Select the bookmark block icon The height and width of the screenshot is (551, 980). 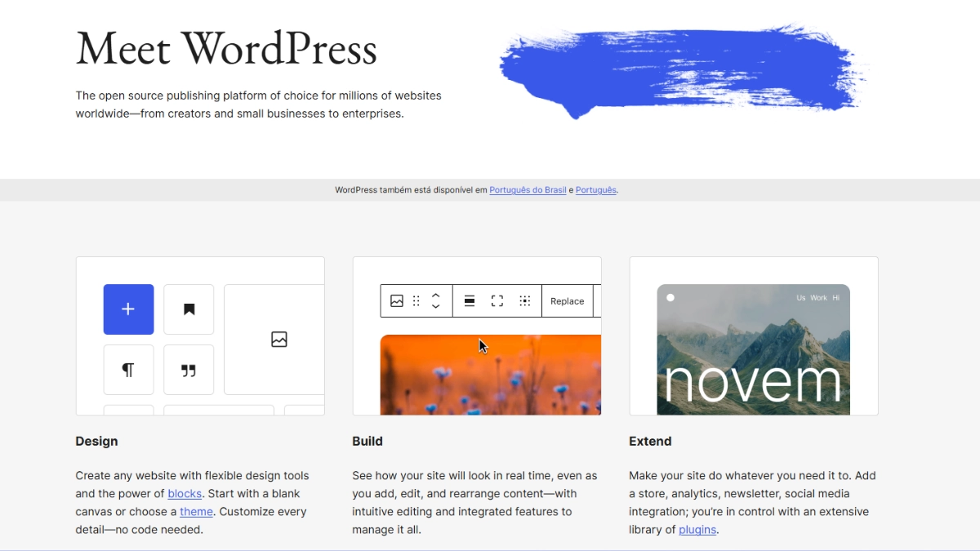point(189,309)
